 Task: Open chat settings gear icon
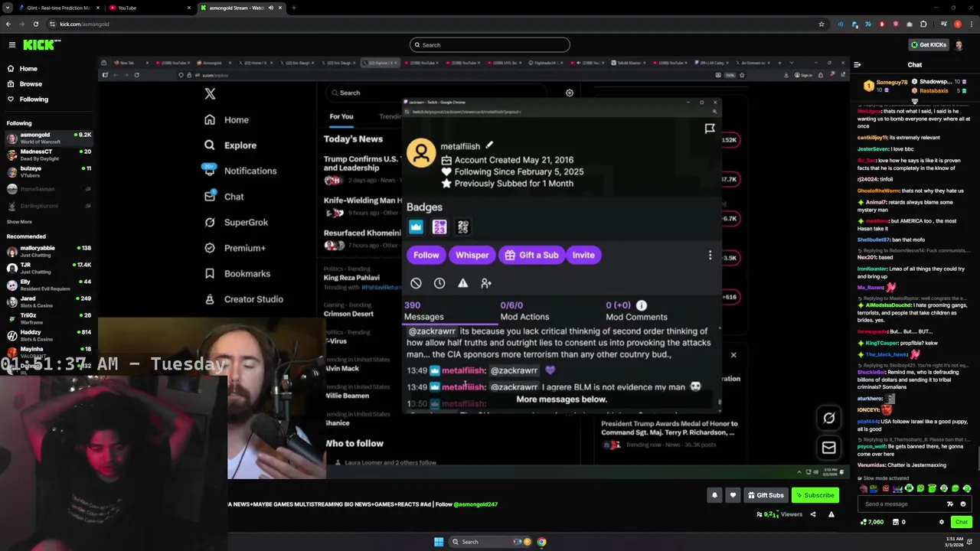(x=942, y=522)
